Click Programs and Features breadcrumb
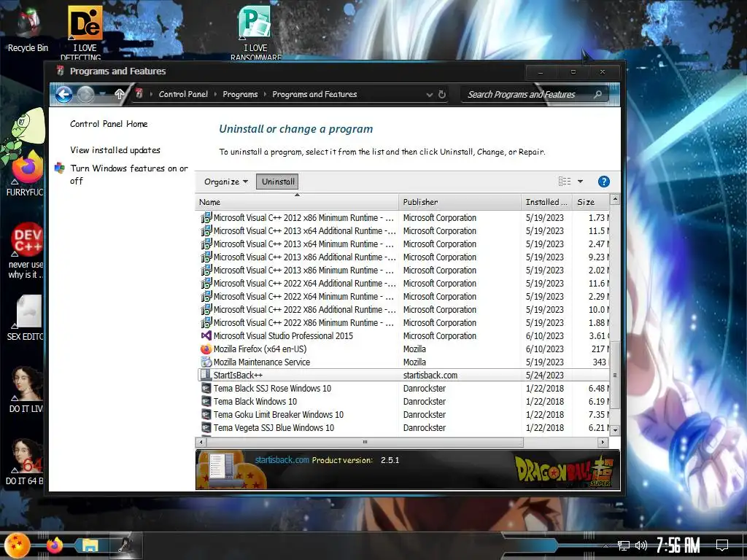The height and width of the screenshot is (560, 747). coord(314,94)
